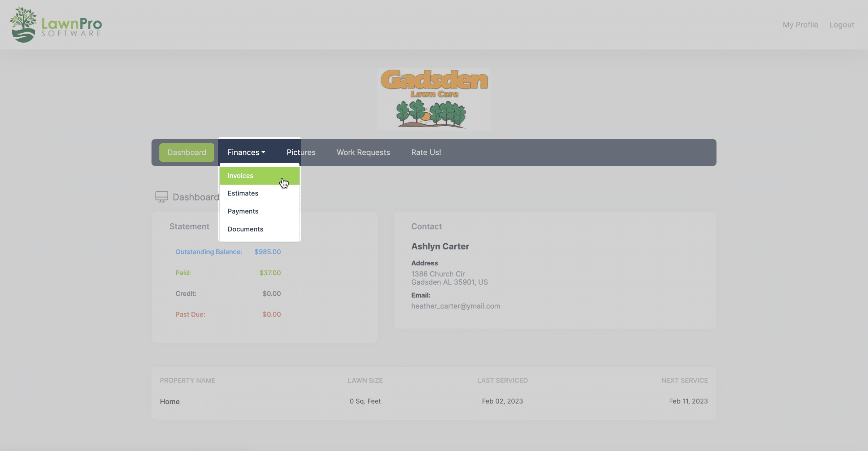Click the Paid label
The height and width of the screenshot is (451, 868).
pos(183,273)
